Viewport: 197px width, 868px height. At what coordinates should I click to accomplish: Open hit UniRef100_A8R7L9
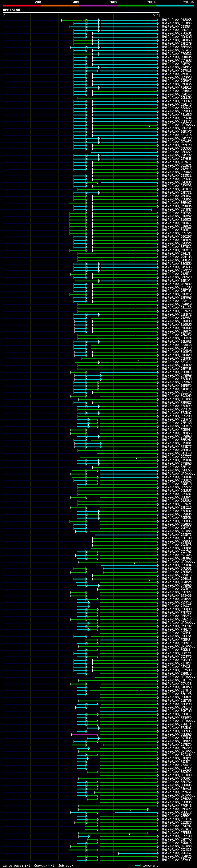(177, 30)
